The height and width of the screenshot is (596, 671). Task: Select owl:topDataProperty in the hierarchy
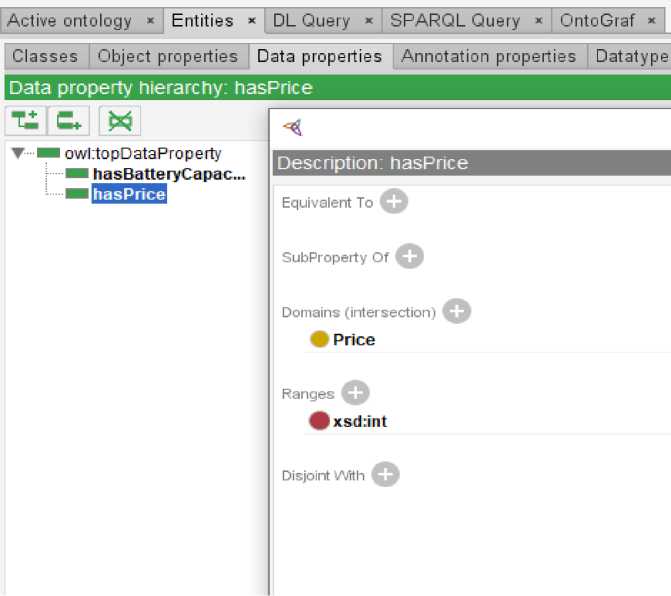(x=143, y=153)
